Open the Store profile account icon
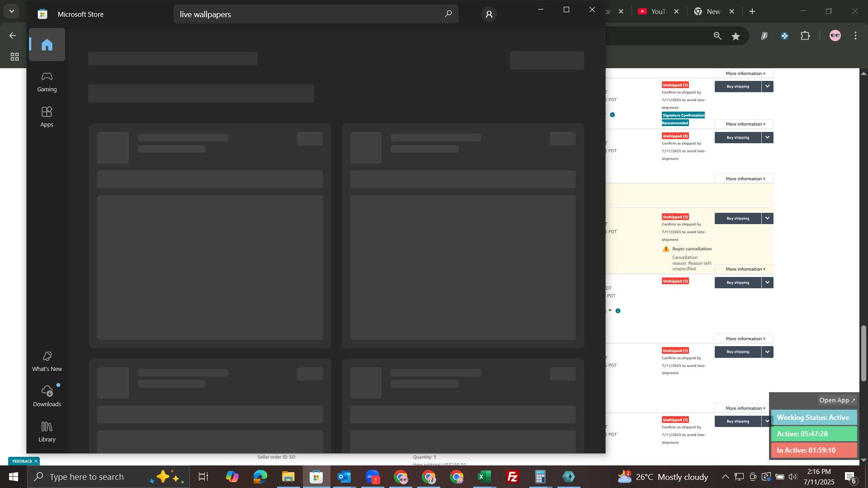Viewport: 868px width, 488px height. (x=489, y=14)
